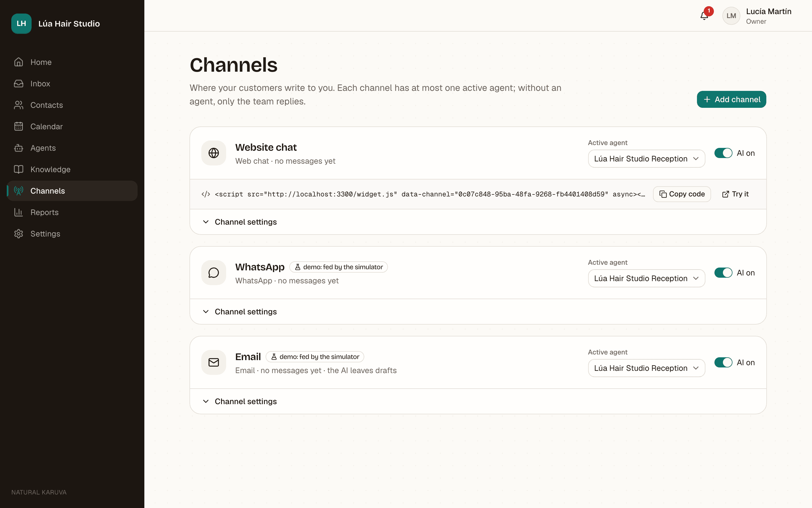Click the Website chat globe icon
Image resolution: width=812 pixels, height=508 pixels.
point(214,153)
